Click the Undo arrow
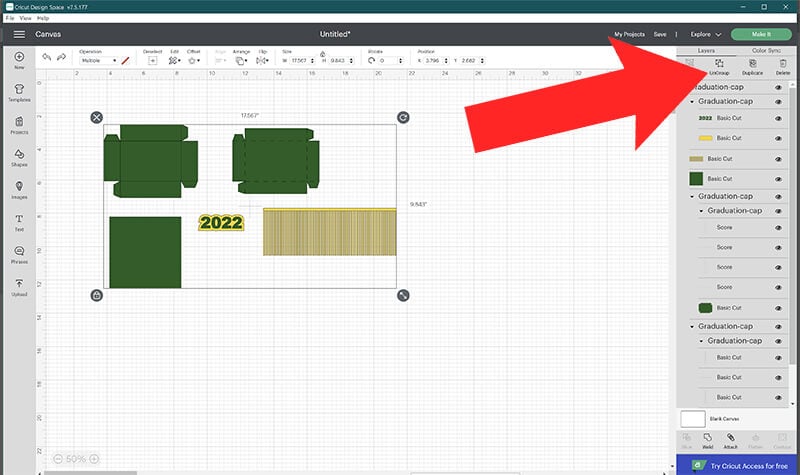The width and height of the screenshot is (800, 475). [x=47, y=59]
